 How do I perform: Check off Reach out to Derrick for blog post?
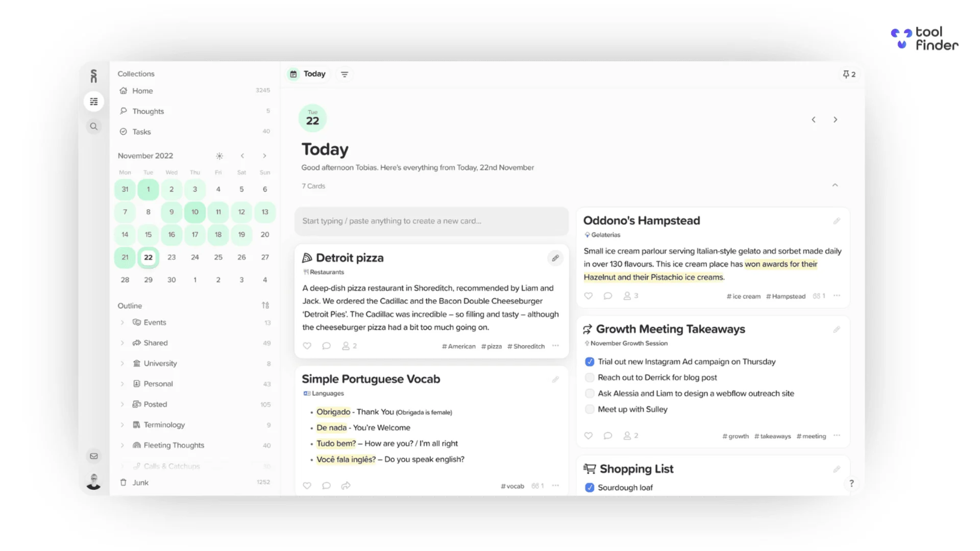pyautogui.click(x=590, y=378)
